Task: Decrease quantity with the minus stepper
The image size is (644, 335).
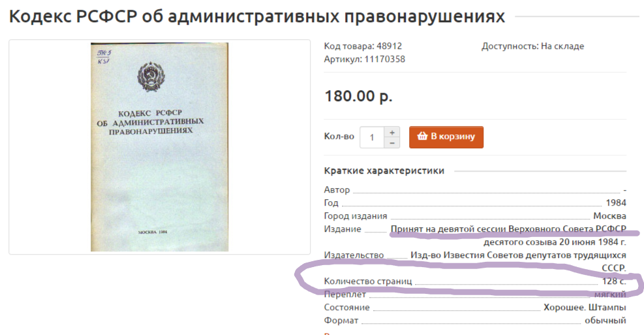Action: (x=392, y=143)
